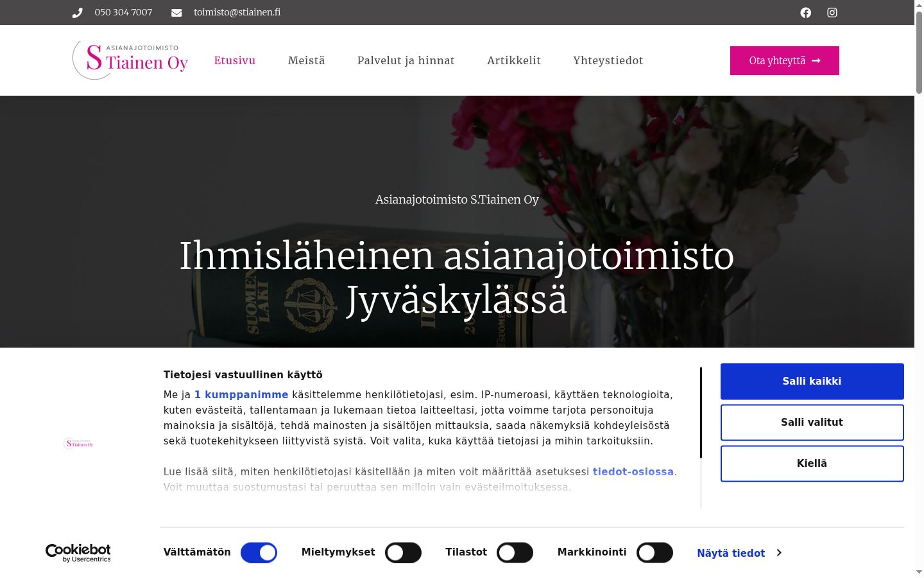This screenshot has width=924, height=578.
Task: Click the Ihmisläheinen asianajotoimisto heading
Action: click(x=457, y=277)
